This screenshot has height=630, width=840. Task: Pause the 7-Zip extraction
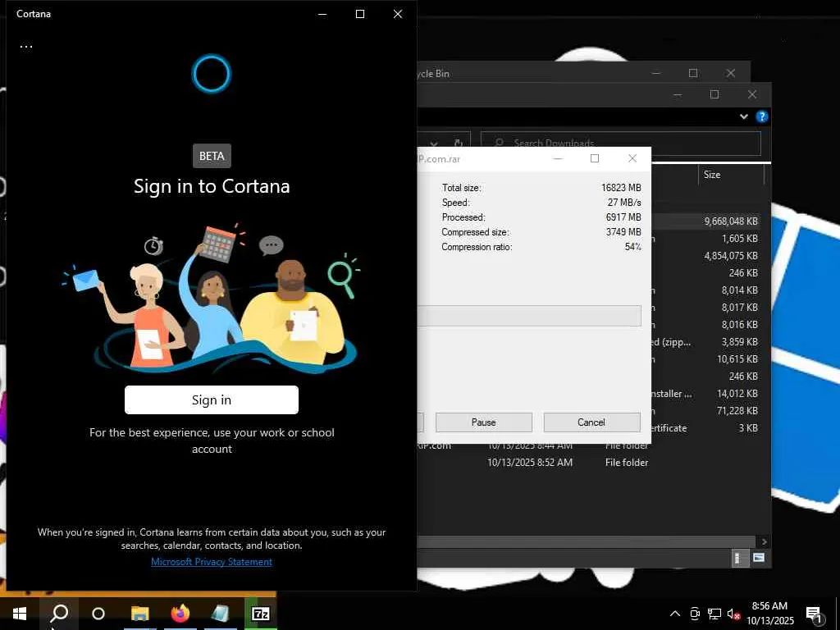[x=484, y=422]
